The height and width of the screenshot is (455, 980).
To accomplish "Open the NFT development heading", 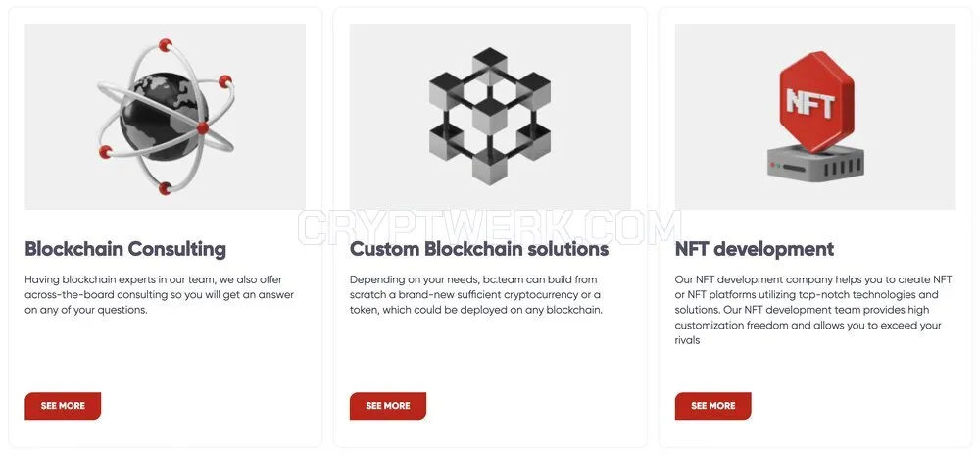I will [x=755, y=249].
